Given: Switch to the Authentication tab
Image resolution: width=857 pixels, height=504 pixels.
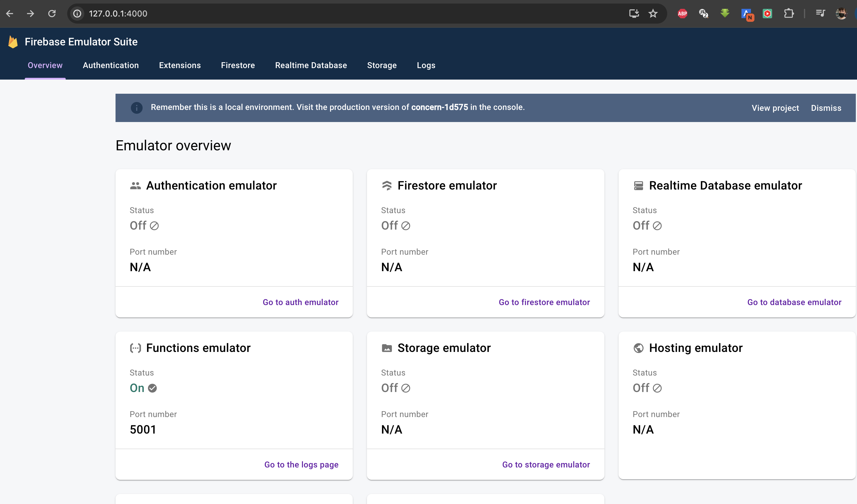Looking at the screenshot, I should click(x=111, y=65).
